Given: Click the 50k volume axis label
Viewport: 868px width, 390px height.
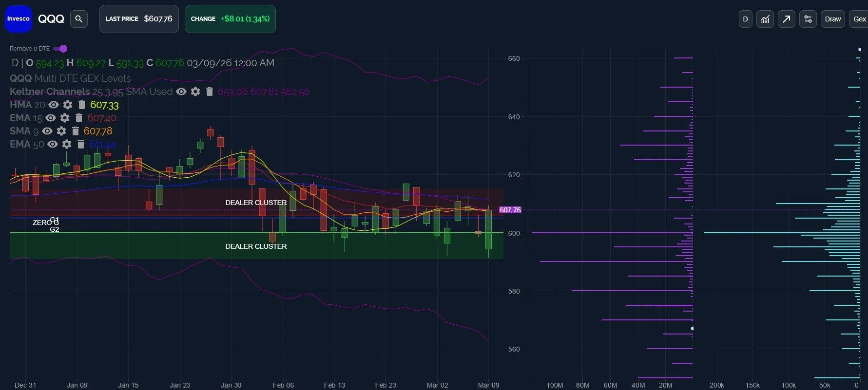Looking at the screenshot, I should [x=825, y=385].
